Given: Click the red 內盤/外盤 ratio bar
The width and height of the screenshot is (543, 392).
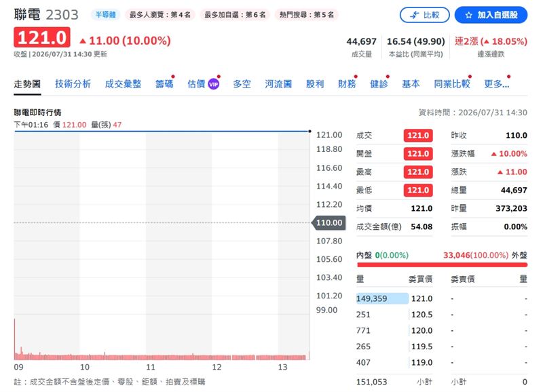Looking at the screenshot, I should 443,265.
